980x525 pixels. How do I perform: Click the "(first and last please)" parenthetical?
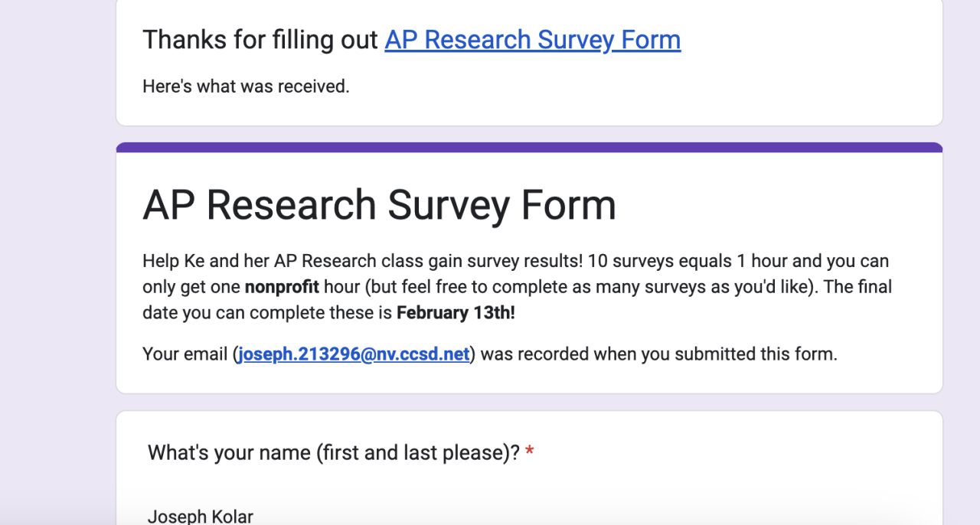417,452
